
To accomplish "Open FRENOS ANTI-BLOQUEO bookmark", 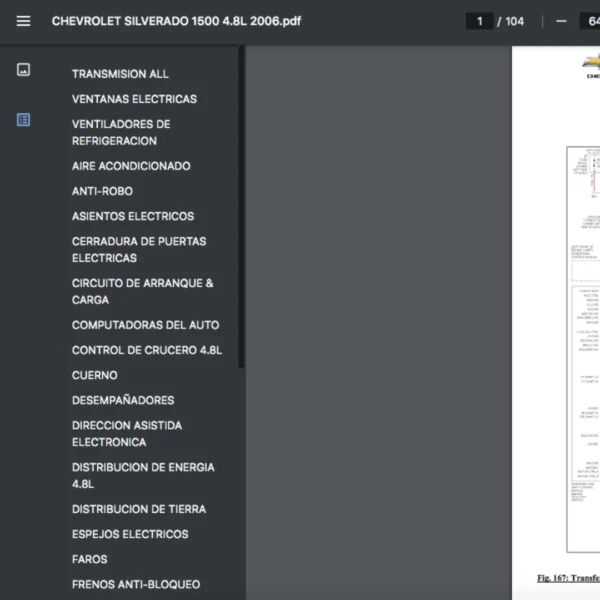I will click(136, 584).
